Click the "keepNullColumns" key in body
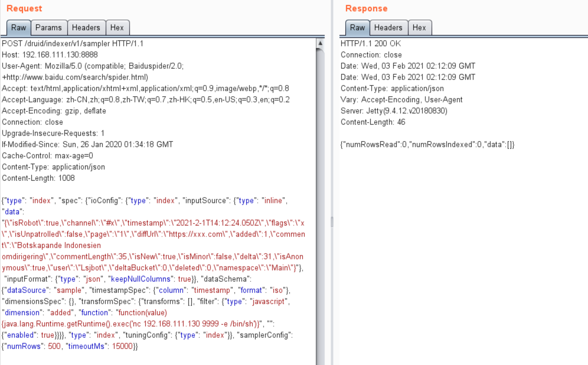The height and width of the screenshot is (365, 588). (141, 279)
